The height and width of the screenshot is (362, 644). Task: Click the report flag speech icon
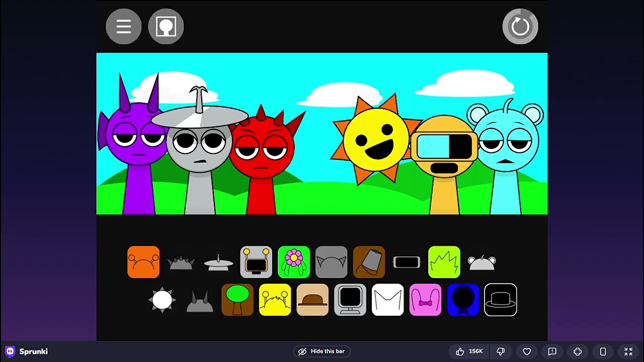point(552,351)
